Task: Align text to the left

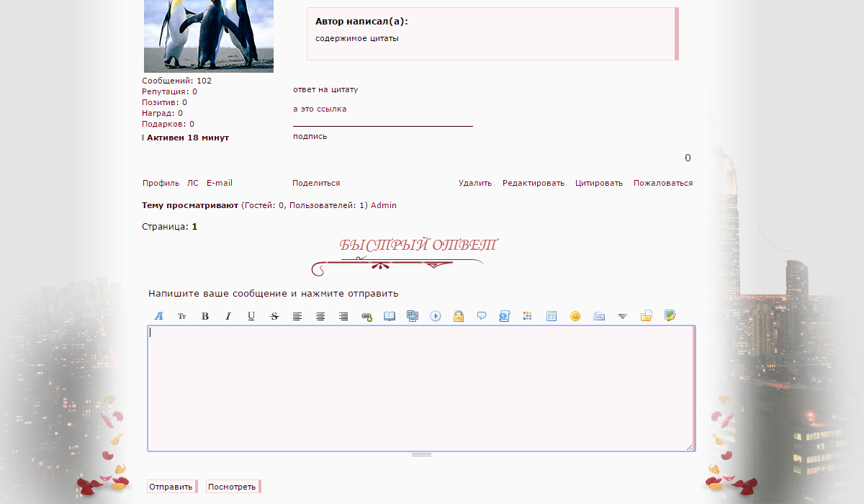Action: [297, 316]
